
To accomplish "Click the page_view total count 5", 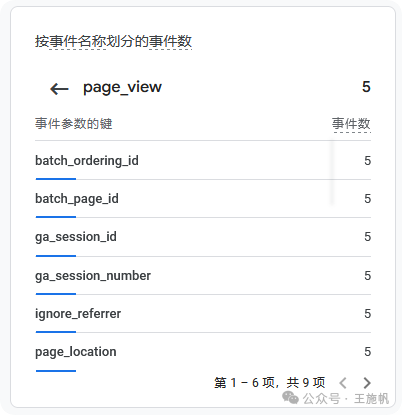I will [x=366, y=87].
